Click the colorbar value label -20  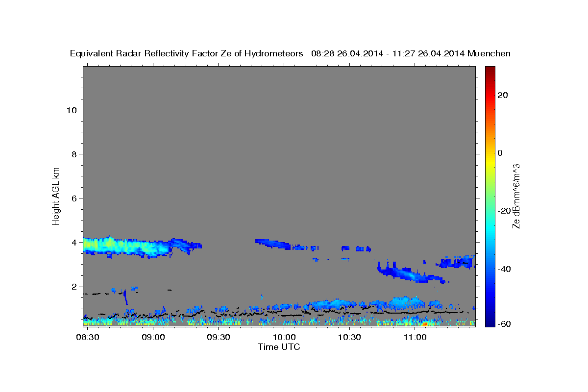[x=504, y=211]
